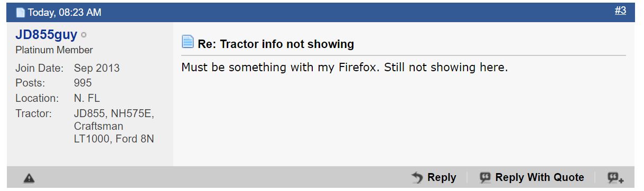Click the document icon beside the post title

pyautogui.click(x=188, y=42)
